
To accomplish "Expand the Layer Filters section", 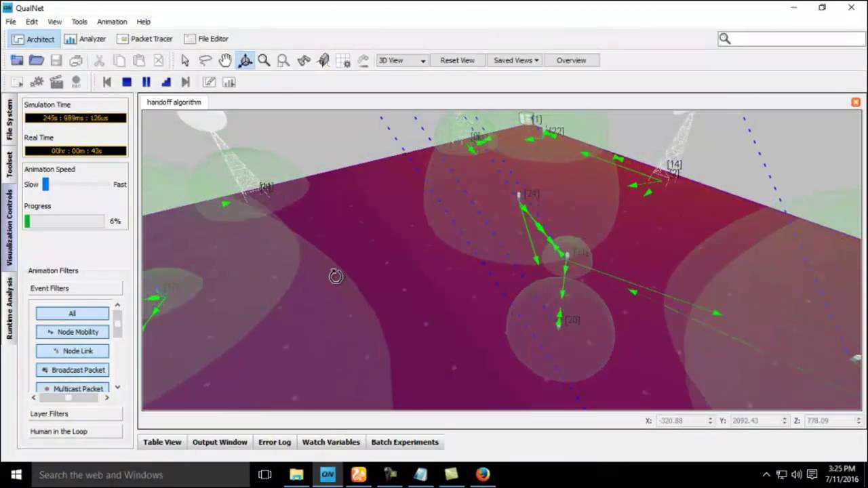I will point(50,413).
